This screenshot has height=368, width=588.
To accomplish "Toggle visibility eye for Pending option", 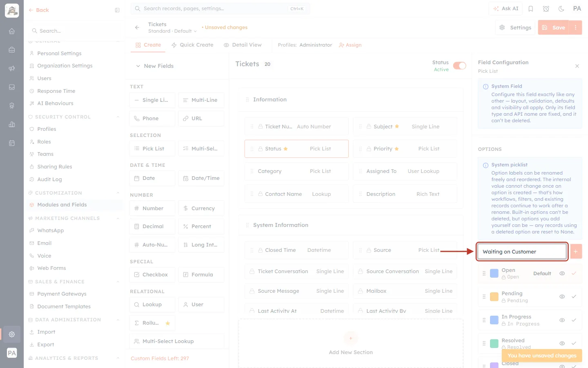I will [562, 297].
